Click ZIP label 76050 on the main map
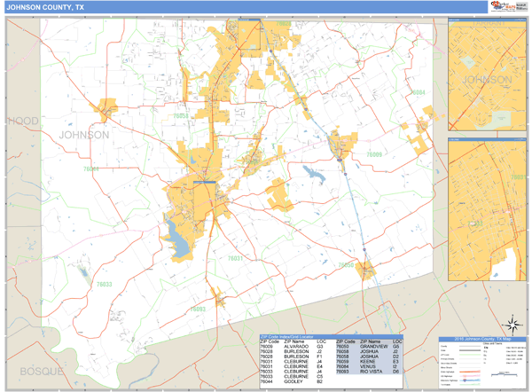The height and width of the screenshot is (392, 532). pyautogui.click(x=346, y=265)
